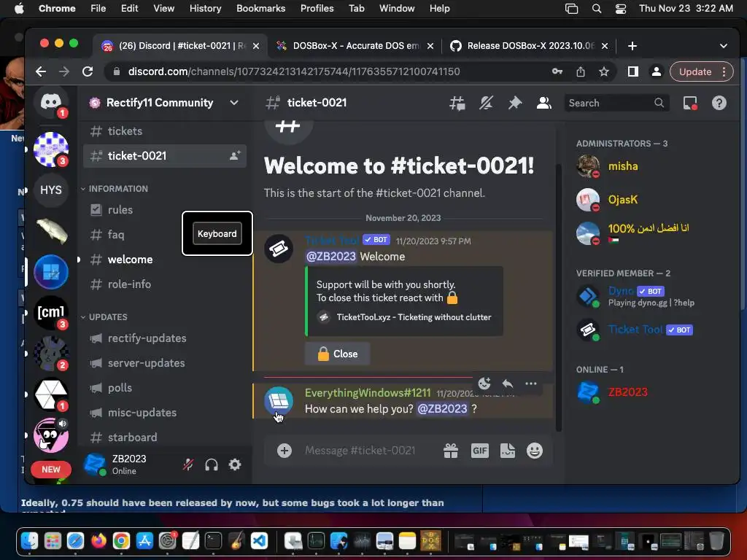Open Chrome tab list dropdown arrow
This screenshot has width=747, height=560.
pyautogui.click(x=723, y=46)
